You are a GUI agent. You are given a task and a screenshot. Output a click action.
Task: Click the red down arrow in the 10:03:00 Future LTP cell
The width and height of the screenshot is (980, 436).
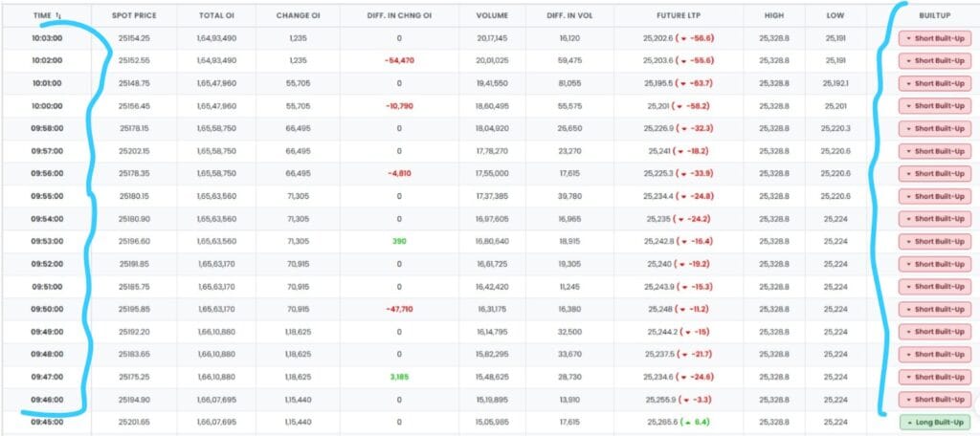(683, 39)
